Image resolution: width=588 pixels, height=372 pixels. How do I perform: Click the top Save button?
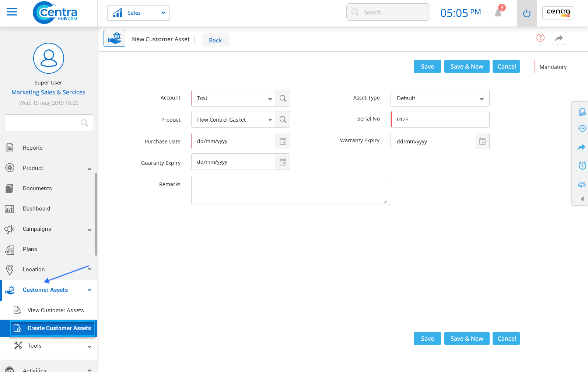click(x=427, y=66)
